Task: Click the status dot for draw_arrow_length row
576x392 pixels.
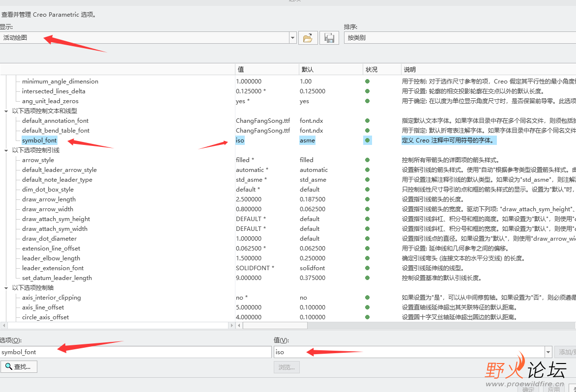Action: 367,199
